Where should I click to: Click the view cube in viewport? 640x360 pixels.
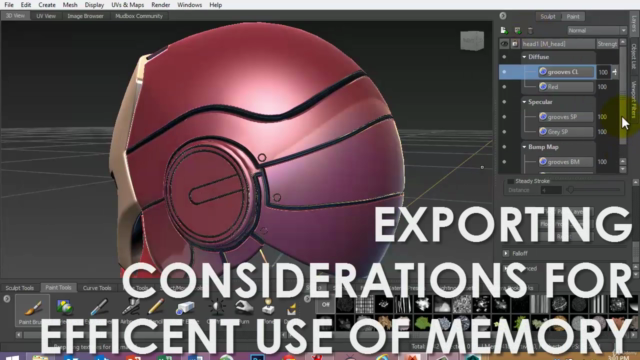tap(472, 40)
